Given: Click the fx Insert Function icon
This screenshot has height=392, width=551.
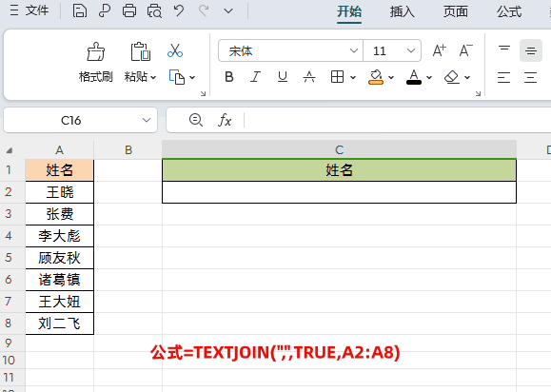Looking at the screenshot, I should [225, 120].
